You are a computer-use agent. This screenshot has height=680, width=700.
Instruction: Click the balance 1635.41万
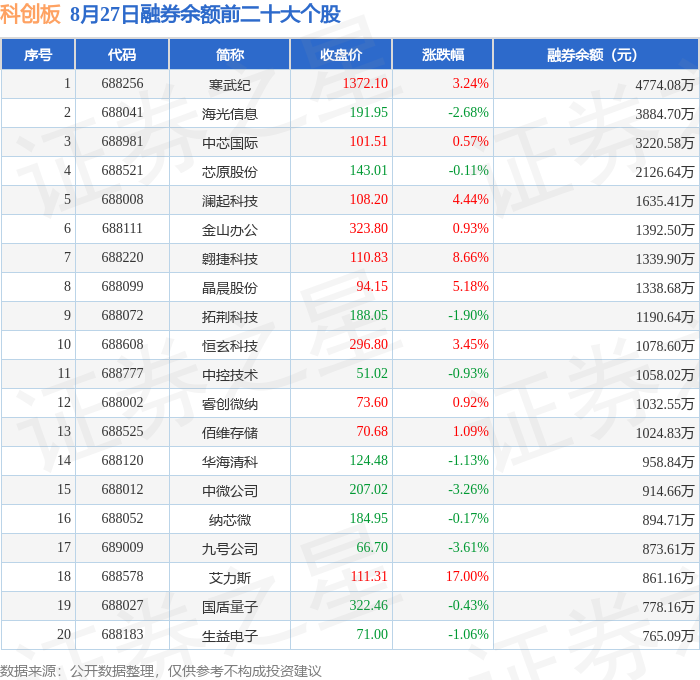click(665, 200)
